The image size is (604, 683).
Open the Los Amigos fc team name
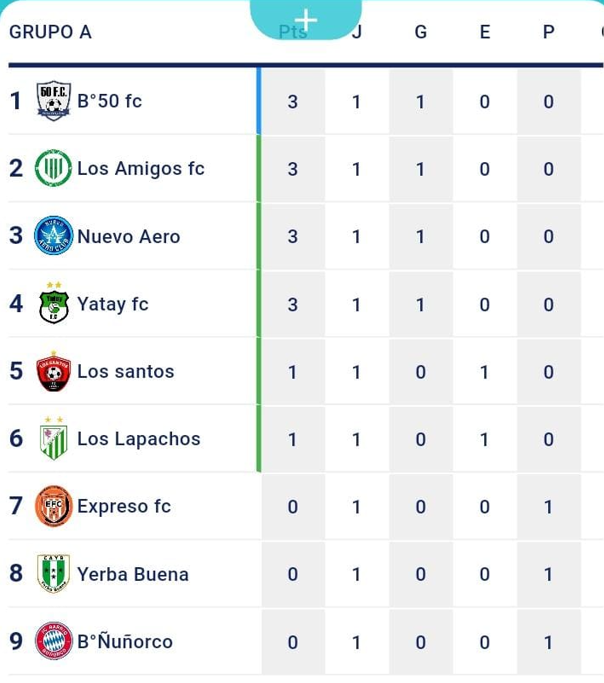[x=141, y=169]
